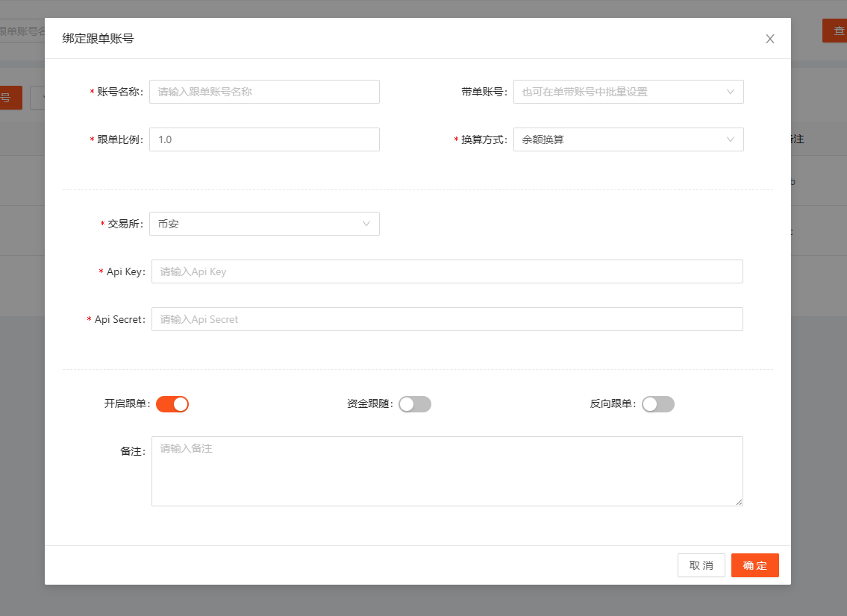Enable the 反向跟单 switch
847x616 pixels.
click(658, 403)
